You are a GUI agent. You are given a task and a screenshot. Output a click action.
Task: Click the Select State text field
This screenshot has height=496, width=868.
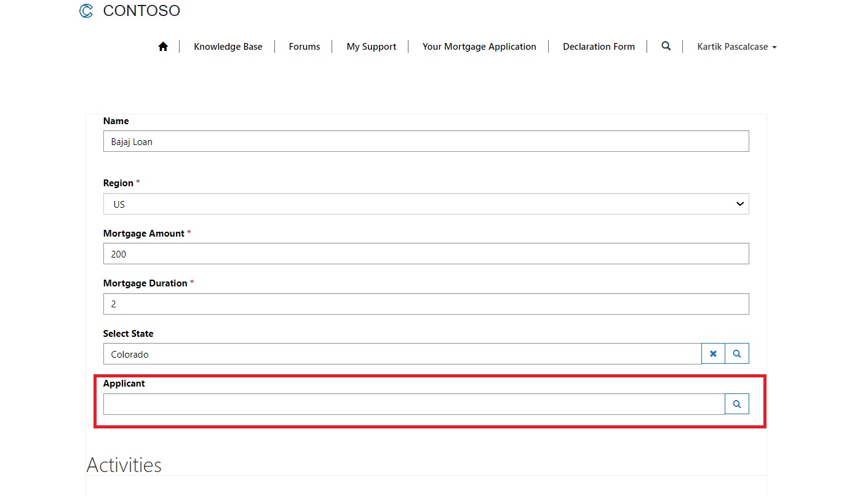[x=402, y=354]
